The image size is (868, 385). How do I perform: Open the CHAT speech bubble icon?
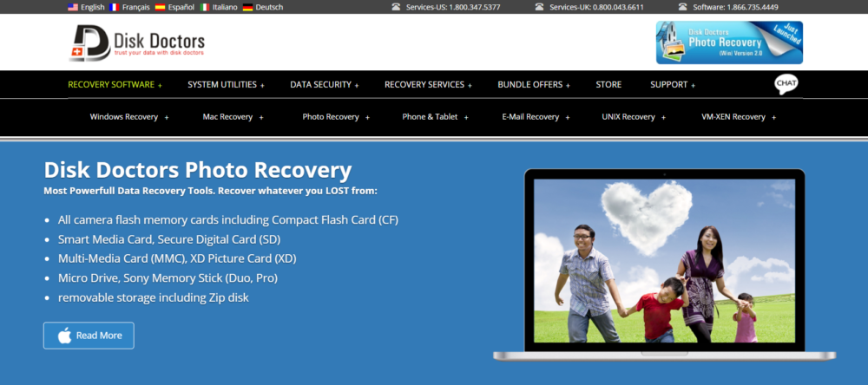click(x=786, y=84)
